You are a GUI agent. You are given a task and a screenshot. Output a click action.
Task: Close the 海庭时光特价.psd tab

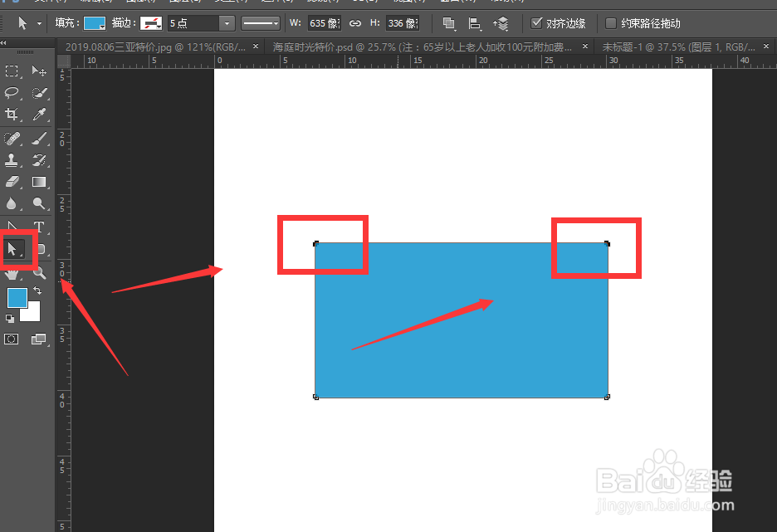click(585, 46)
